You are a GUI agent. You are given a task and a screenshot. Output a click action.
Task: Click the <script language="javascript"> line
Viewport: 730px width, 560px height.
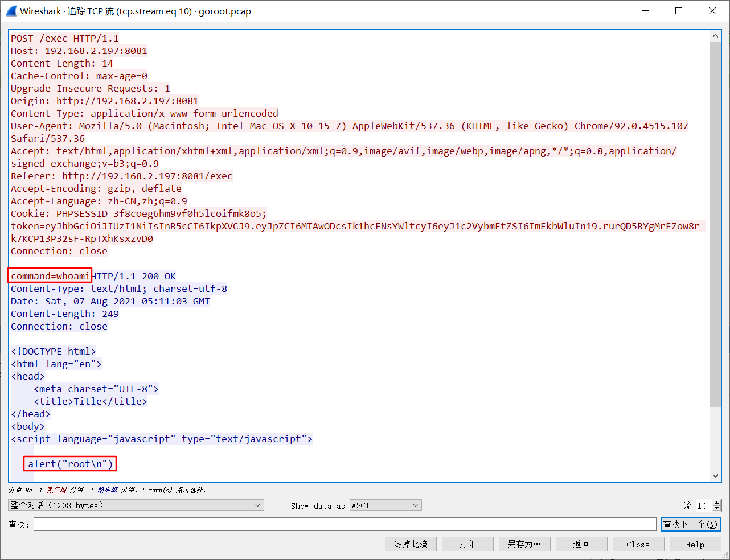pos(162,439)
